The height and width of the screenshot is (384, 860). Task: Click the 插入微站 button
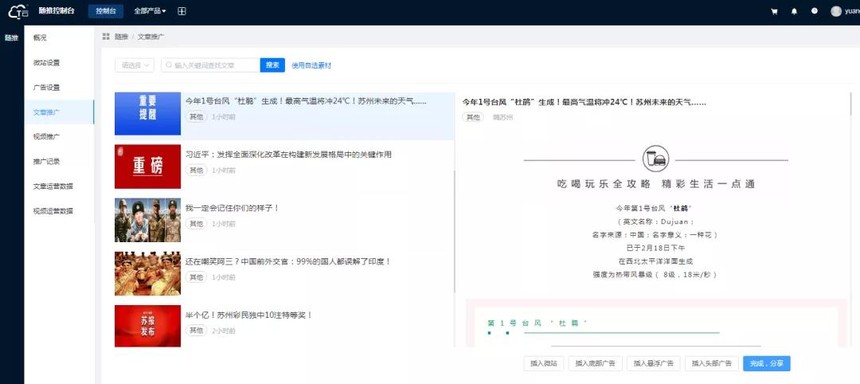tap(544, 363)
